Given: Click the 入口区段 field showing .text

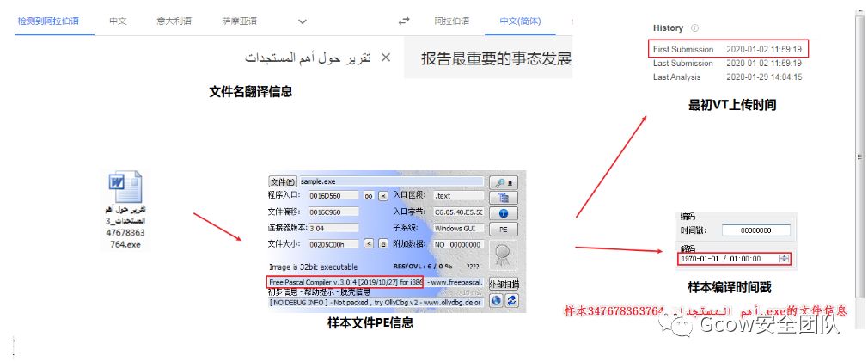Looking at the screenshot, I should click(458, 196).
